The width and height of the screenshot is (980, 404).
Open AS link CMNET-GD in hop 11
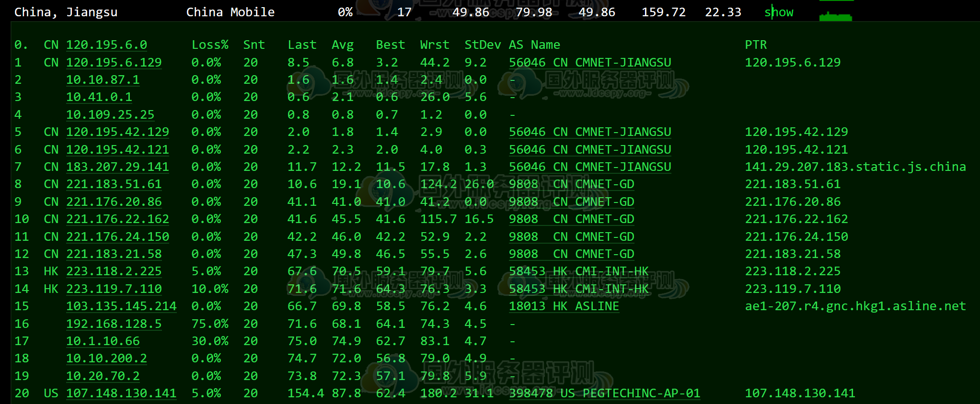(572, 237)
